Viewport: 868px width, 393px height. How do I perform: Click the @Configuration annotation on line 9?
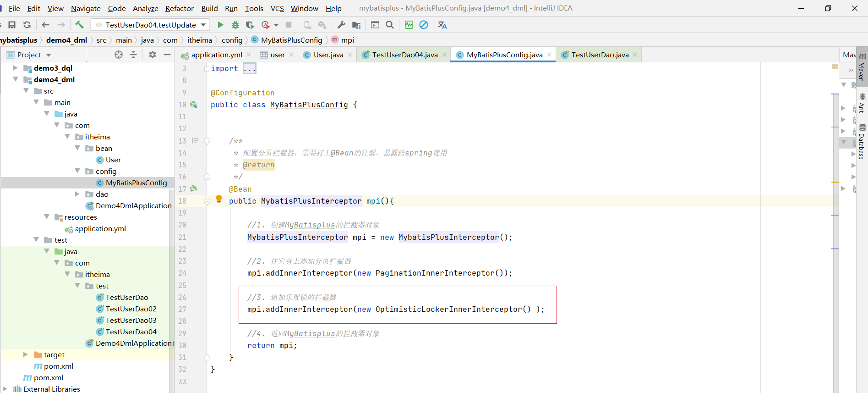click(x=242, y=93)
